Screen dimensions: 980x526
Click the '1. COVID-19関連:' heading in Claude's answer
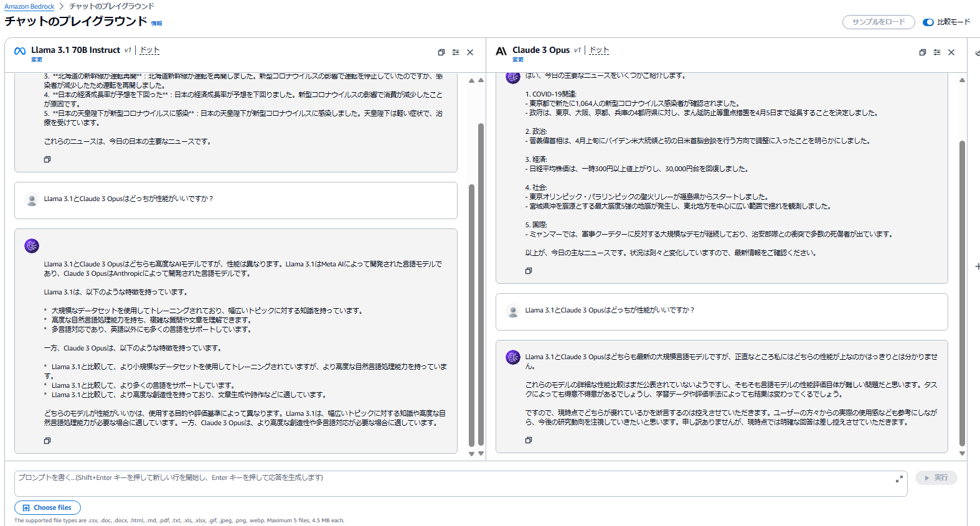[551, 94]
